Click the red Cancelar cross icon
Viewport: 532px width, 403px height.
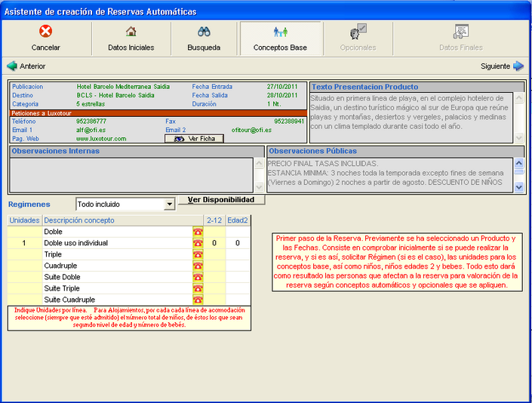click(45, 31)
